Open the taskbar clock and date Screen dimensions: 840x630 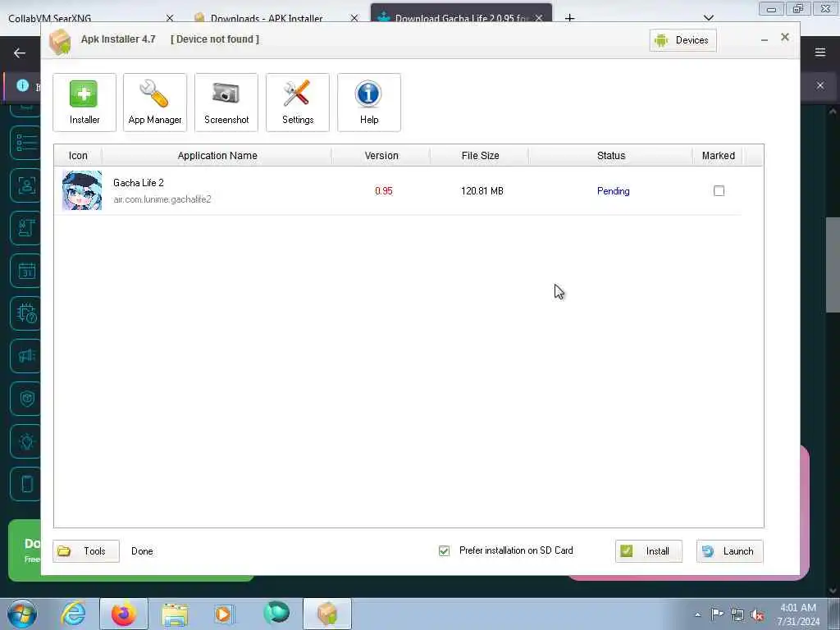[x=798, y=614]
